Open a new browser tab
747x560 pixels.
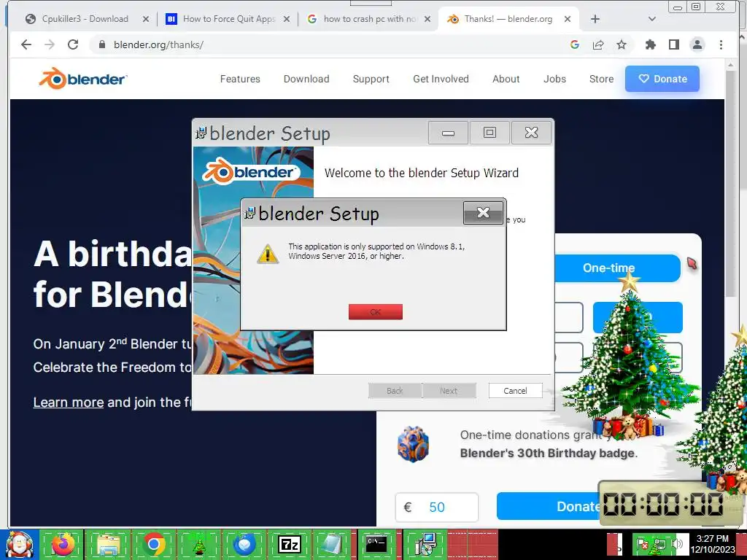click(595, 19)
